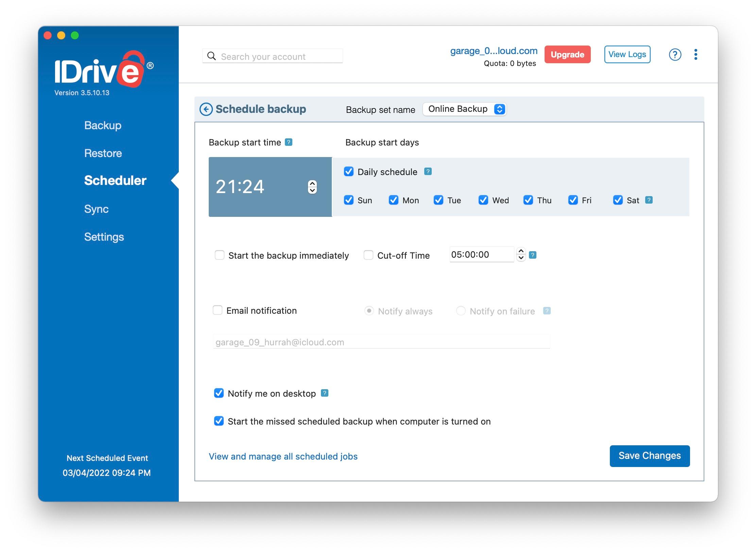
Task: Select Scheduler in the sidebar
Action: click(115, 180)
